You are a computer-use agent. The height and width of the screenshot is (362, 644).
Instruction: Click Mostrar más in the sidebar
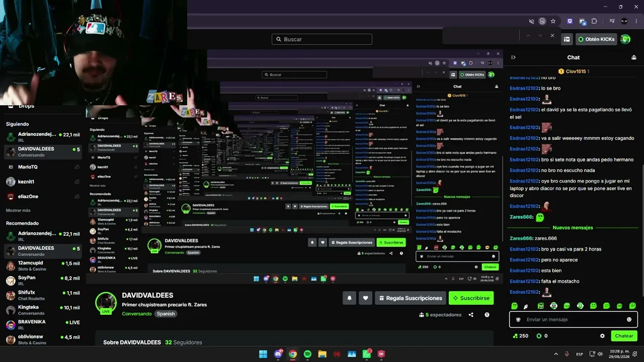click(x=18, y=210)
